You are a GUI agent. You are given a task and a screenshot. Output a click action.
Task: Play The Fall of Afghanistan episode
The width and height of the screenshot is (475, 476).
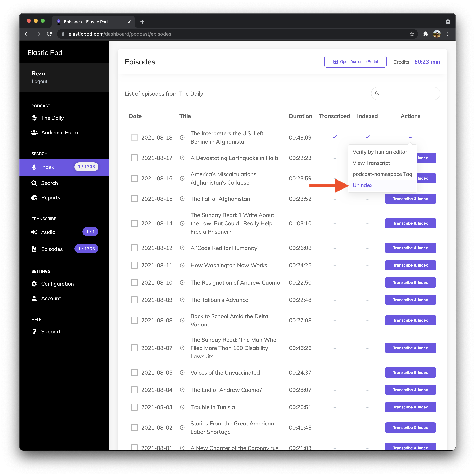coord(182,199)
